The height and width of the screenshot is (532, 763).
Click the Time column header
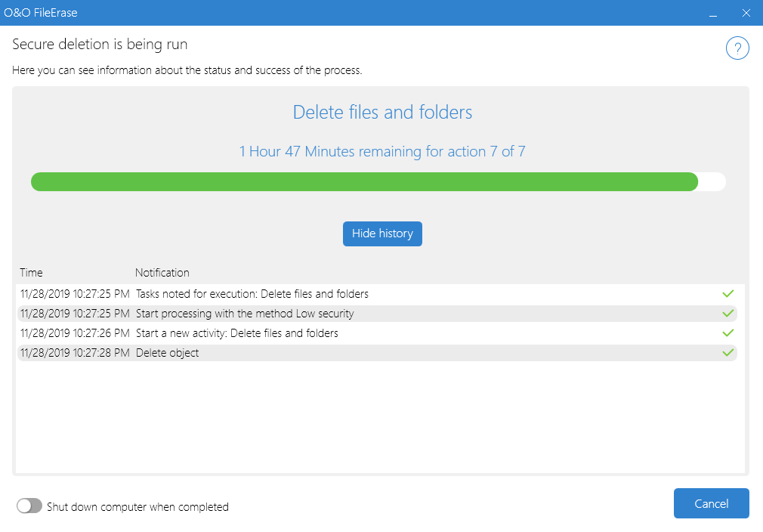coord(32,272)
